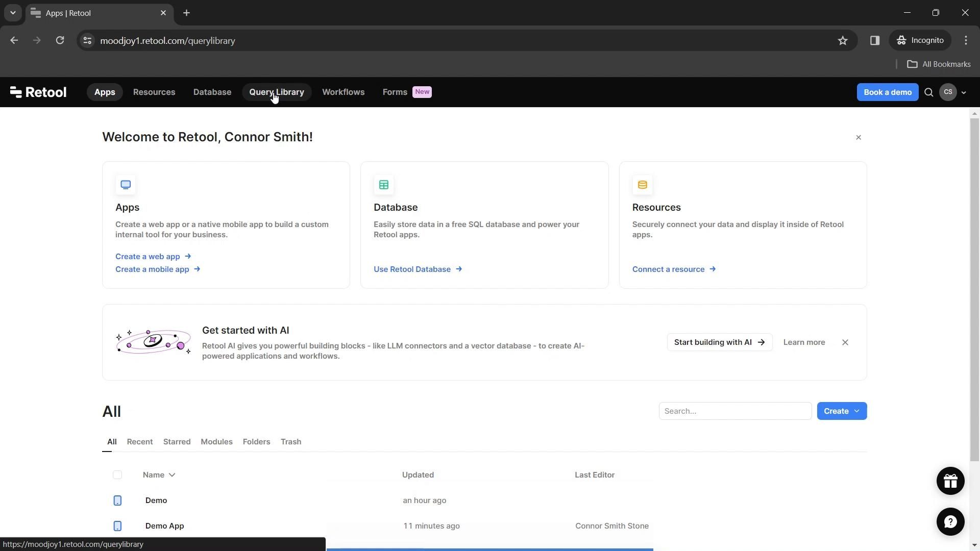Open the help chat question-mark icon
Image resolution: width=980 pixels, height=551 pixels.
[x=950, y=521]
